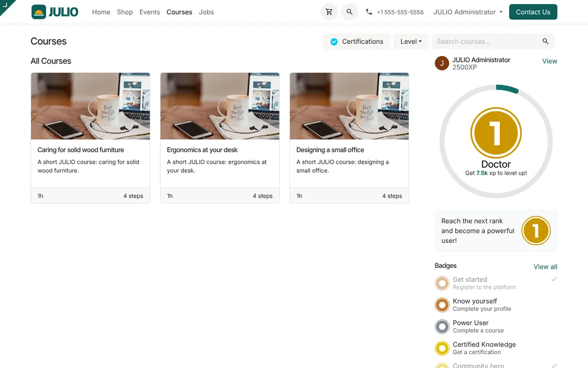Click View all badges link
The image size is (588, 368).
pyautogui.click(x=545, y=267)
